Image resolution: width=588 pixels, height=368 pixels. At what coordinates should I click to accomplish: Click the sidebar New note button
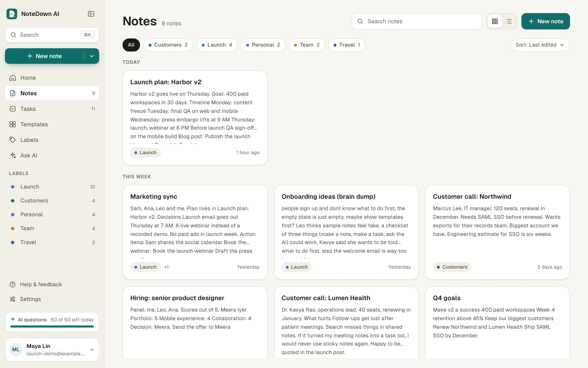(x=44, y=56)
